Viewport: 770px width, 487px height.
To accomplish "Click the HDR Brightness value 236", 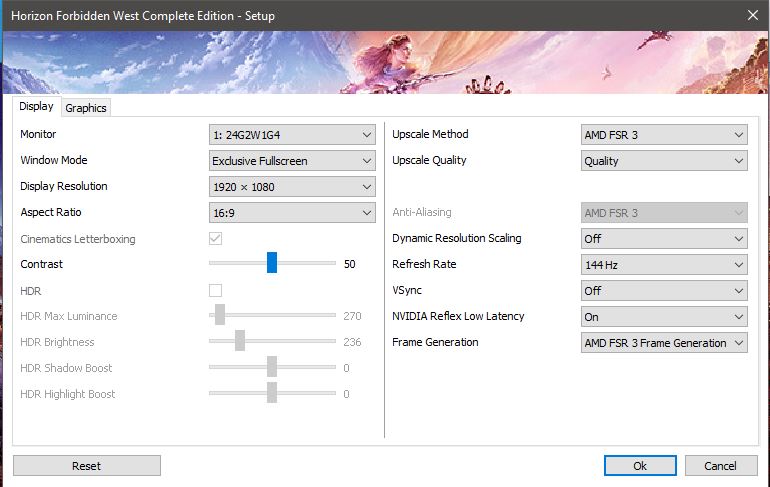I will tap(352, 342).
